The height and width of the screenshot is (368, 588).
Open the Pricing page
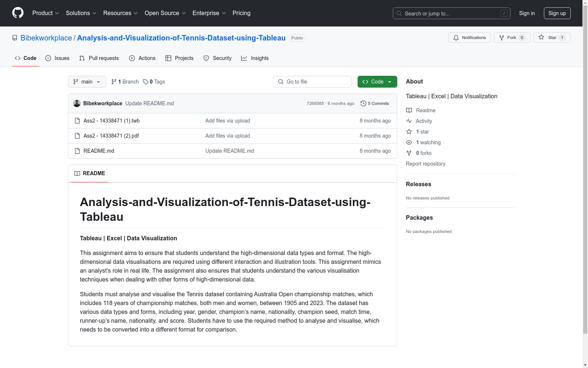click(241, 13)
